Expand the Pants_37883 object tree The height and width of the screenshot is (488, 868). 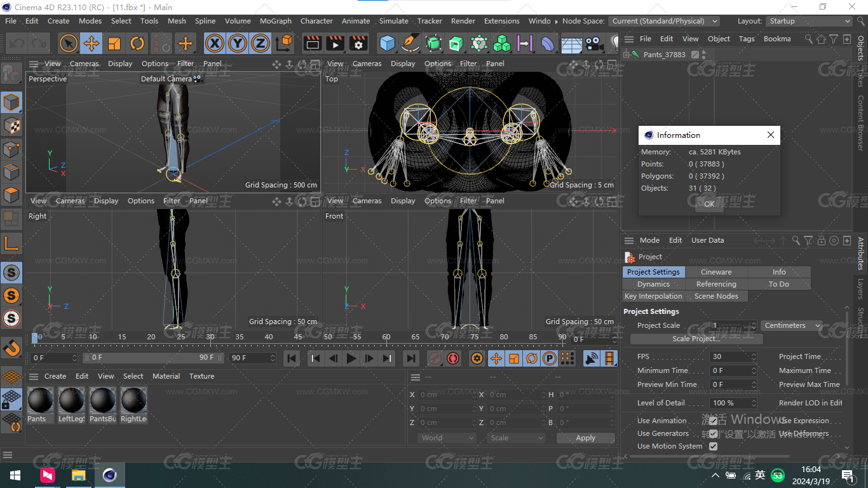tap(626, 55)
